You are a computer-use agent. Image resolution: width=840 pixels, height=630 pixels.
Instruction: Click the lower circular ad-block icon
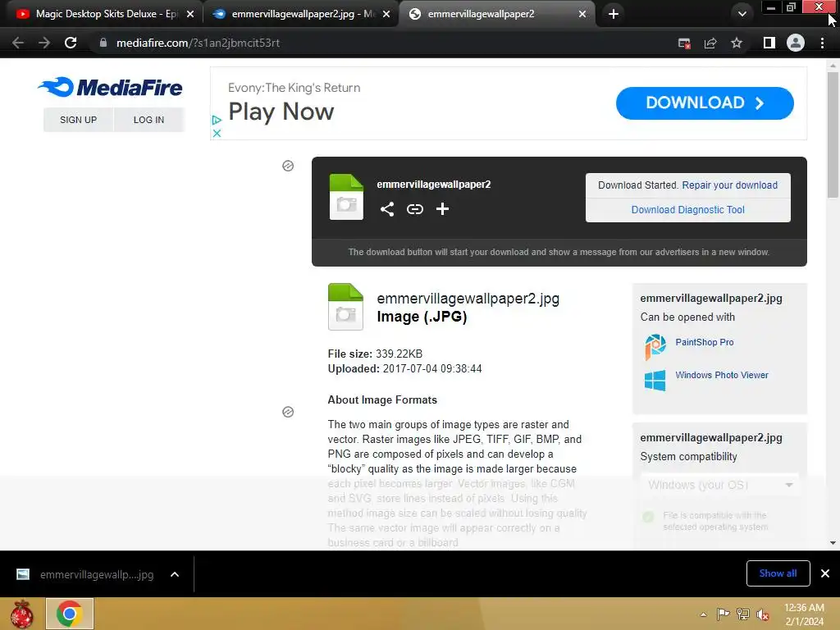[x=288, y=412]
